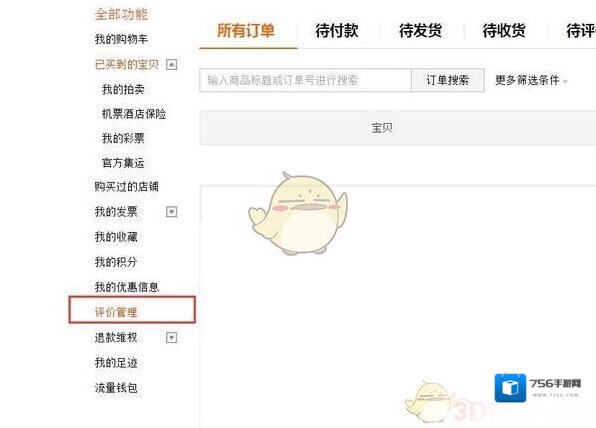Switch to 待发货 tab
596x428 pixels.
(x=420, y=31)
